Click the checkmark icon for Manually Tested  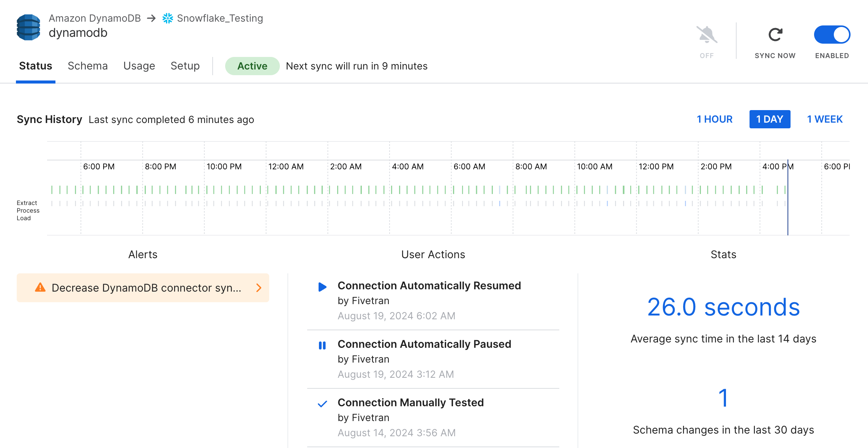322,404
